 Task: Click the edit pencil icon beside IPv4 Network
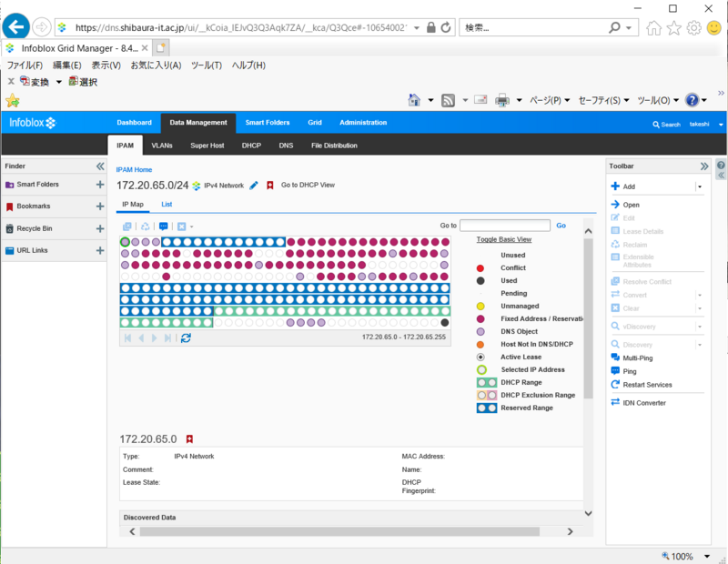pyautogui.click(x=254, y=186)
